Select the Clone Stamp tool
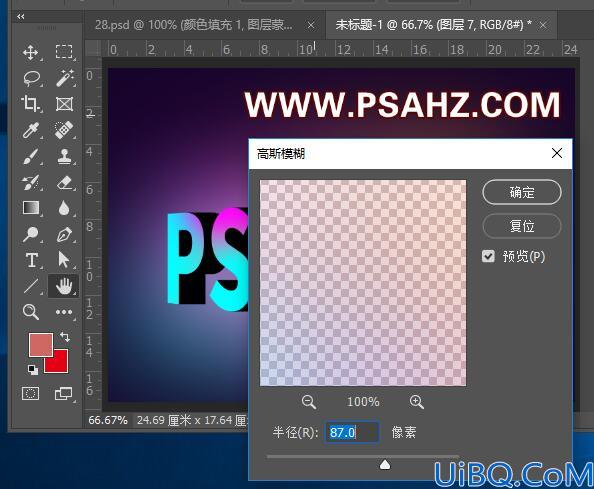The image size is (594, 489). [64, 156]
